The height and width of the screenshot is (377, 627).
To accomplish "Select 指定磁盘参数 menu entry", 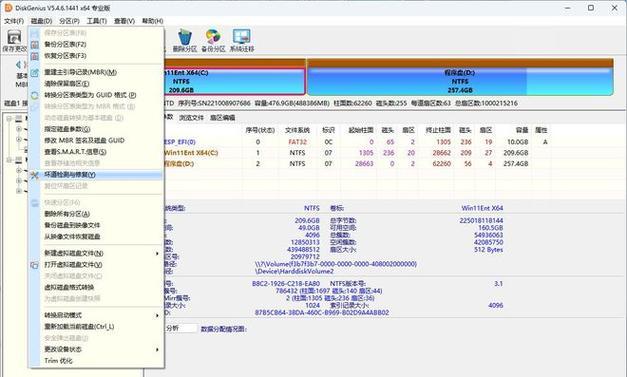I will [x=96, y=129].
